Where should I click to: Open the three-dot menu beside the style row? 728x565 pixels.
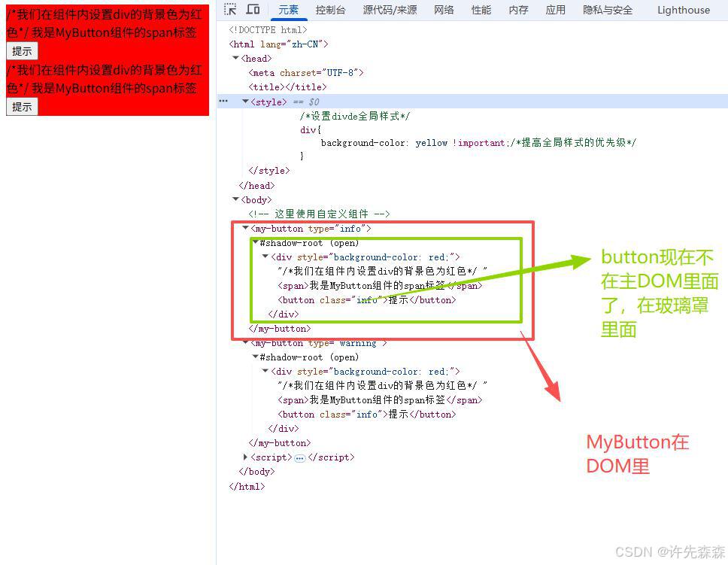(x=223, y=101)
